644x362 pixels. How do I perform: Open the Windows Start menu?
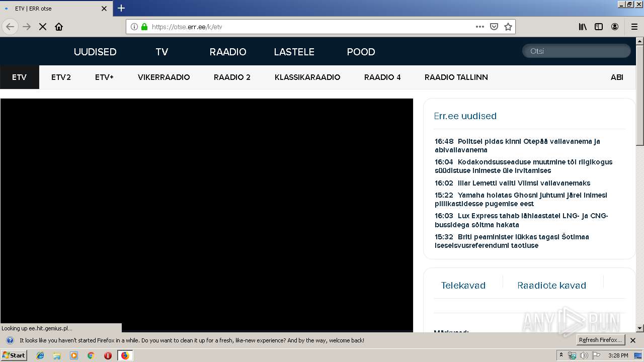pyautogui.click(x=14, y=355)
